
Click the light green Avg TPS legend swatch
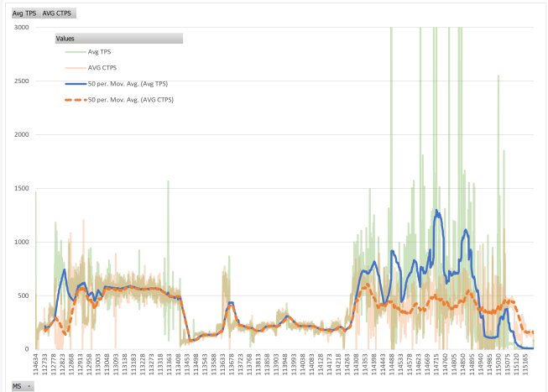pos(76,52)
